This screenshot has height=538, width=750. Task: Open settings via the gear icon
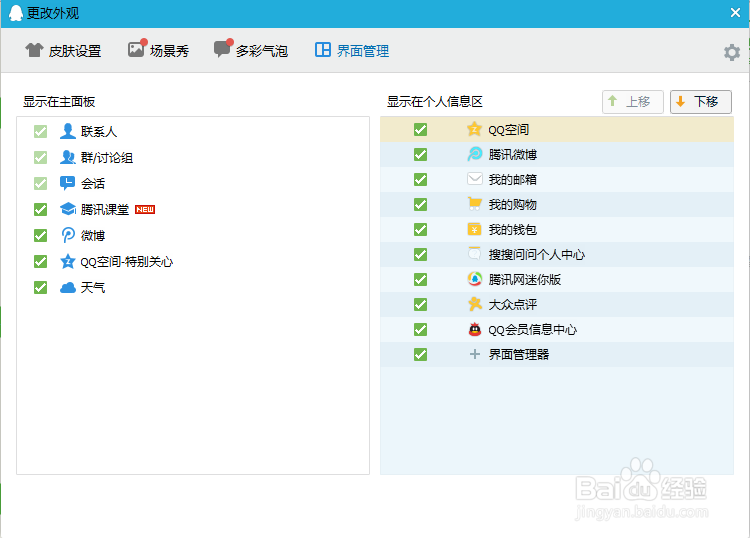(x=731, y=52)
